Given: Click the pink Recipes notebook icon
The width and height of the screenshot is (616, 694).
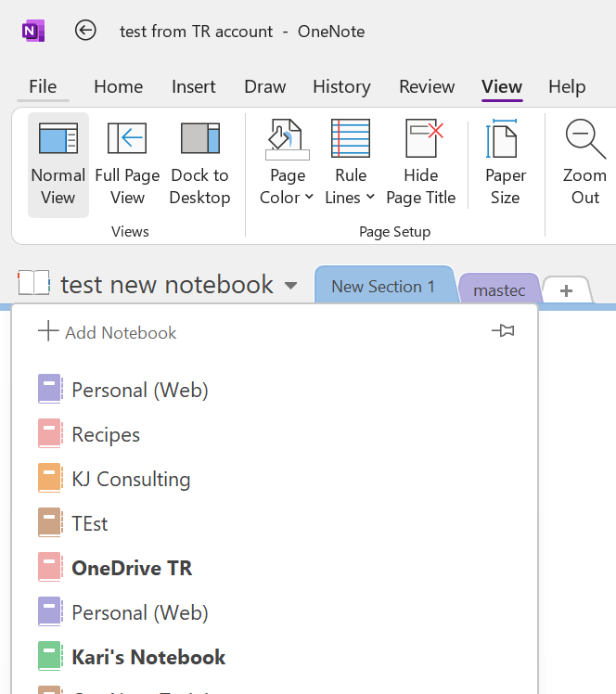Looking at the screenshot, I should pos(50,434).
